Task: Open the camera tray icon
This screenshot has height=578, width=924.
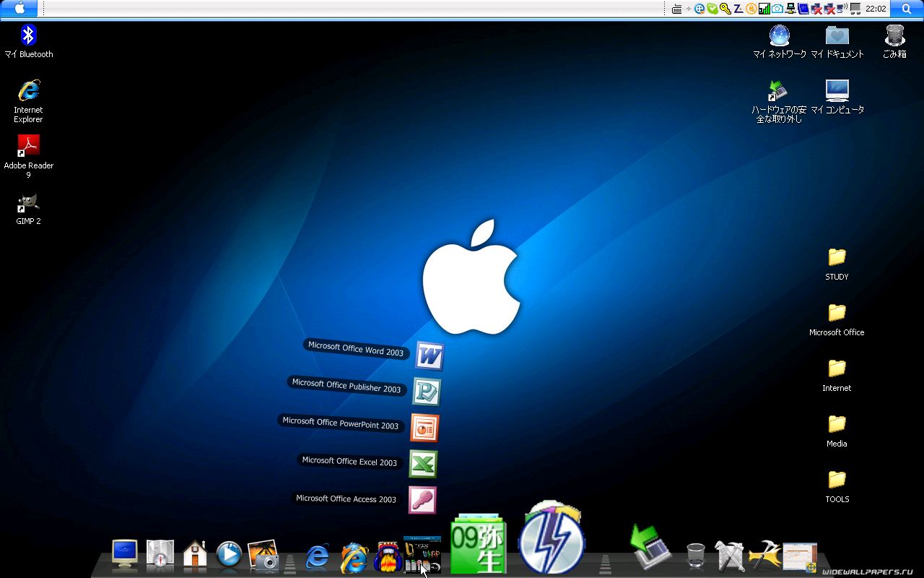Action: coord(777,9)
